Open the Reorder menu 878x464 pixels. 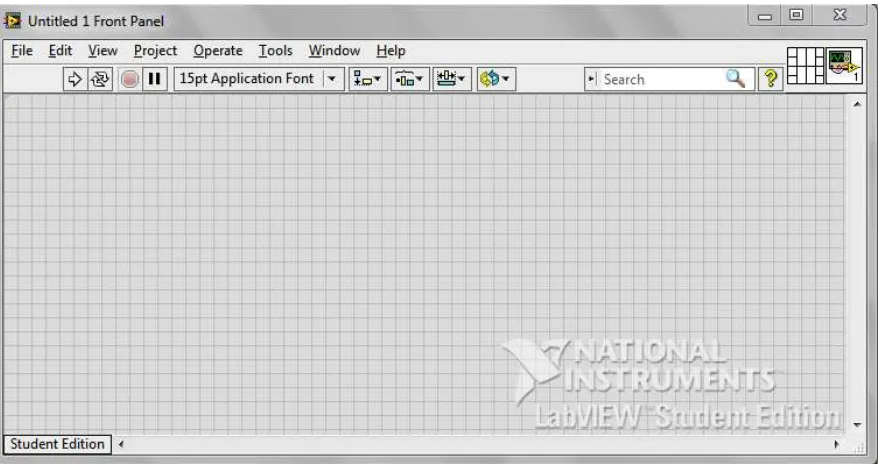[x=496, y=79]
